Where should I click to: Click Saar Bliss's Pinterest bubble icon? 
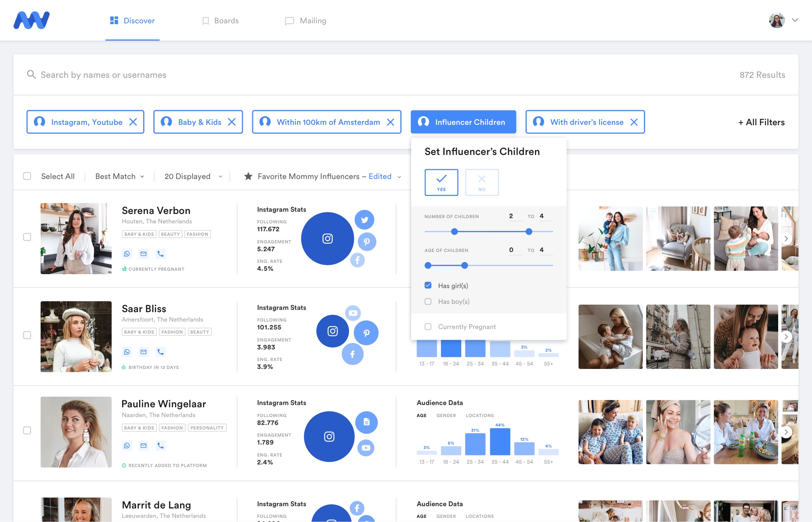tap(366, 333)
